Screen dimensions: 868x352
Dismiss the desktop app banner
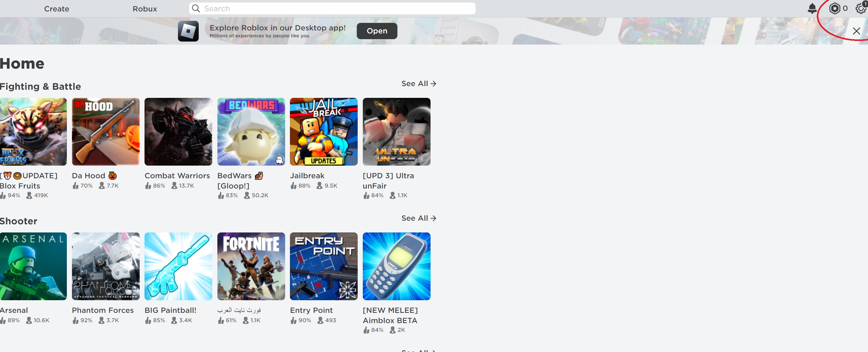857,31
